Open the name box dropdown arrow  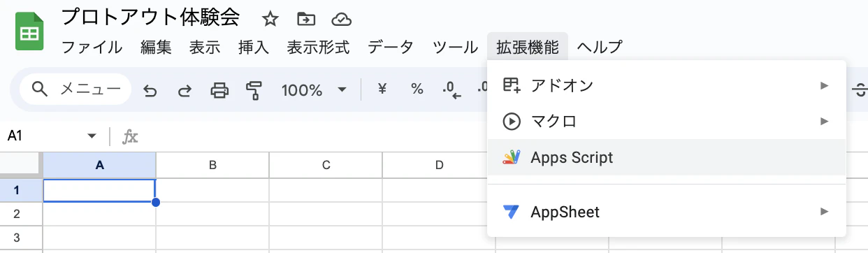point(92,136)
